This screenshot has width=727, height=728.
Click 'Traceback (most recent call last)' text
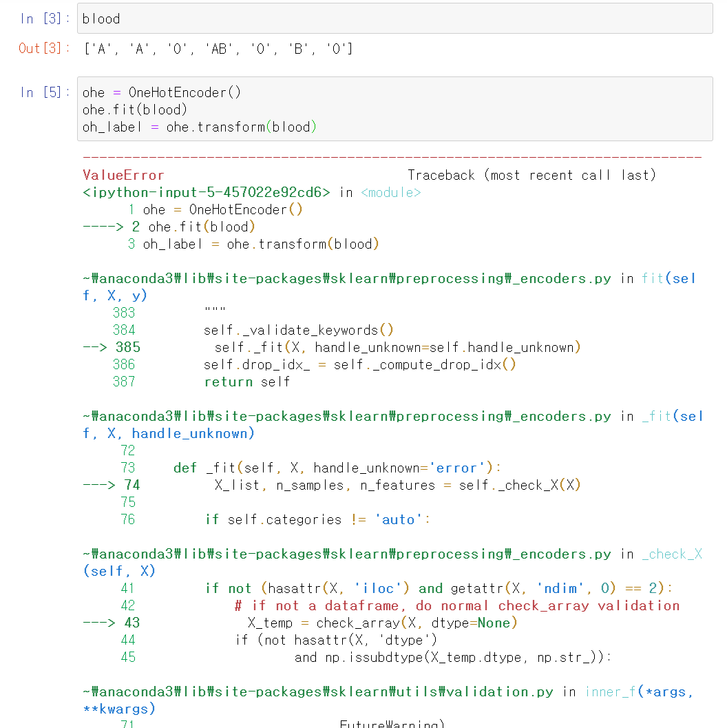pyautogui.click(x=531, y=175)
